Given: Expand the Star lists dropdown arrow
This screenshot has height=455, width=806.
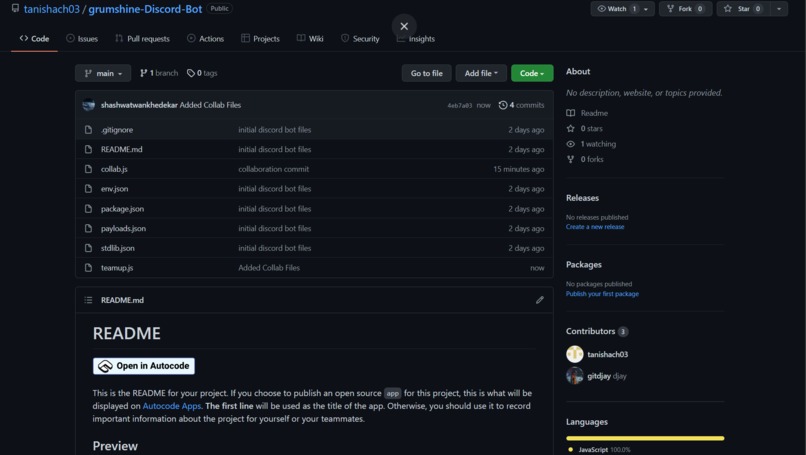Looking at the screenshot, I should tap(779, 9).
